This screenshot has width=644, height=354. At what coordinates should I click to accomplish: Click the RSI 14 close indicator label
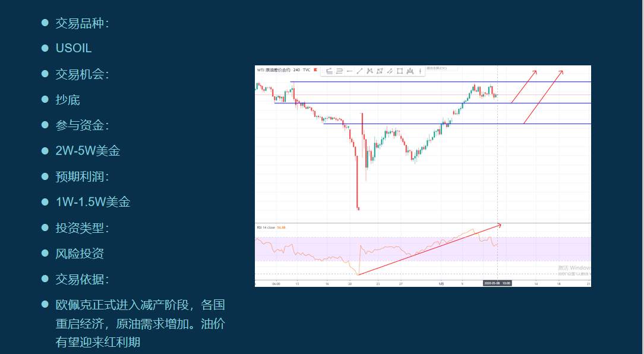[x=267, y=227]
